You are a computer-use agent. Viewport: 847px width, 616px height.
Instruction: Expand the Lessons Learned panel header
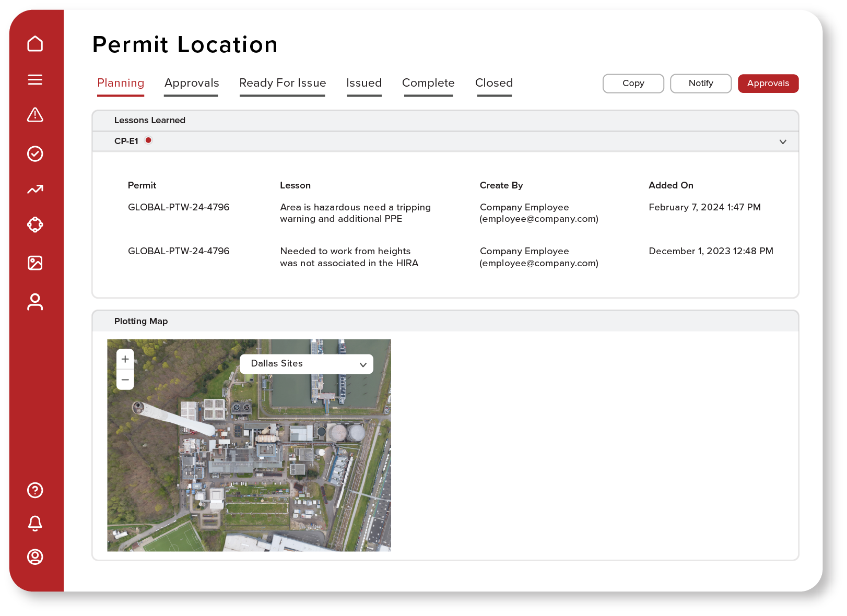[x=150, y=120]
